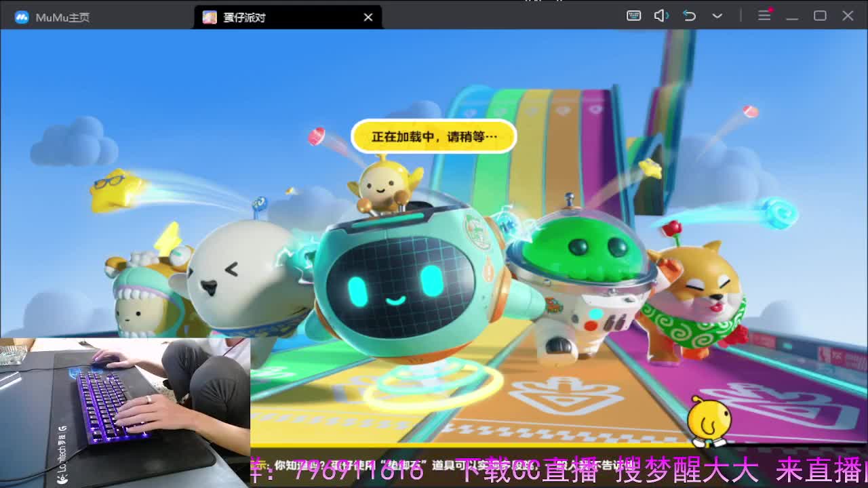Open the keyboard mapping settings icon
Screen dimensions: 868x488
[633, 16]
